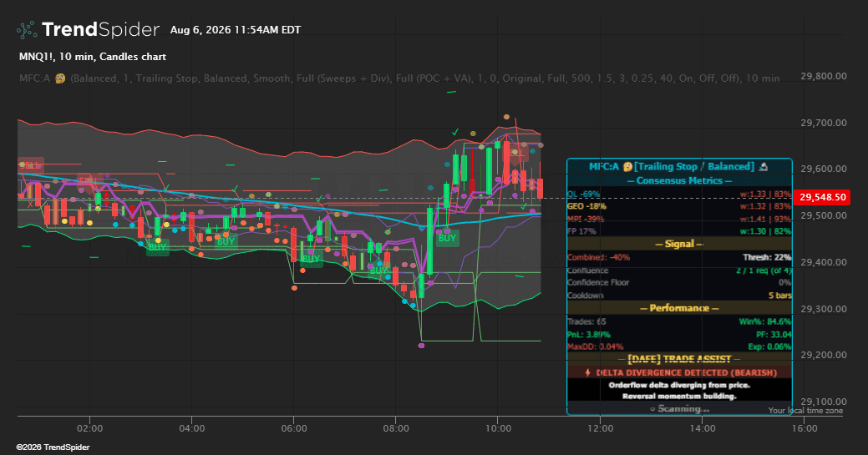The image size is (868, 455).
Task: Click the 12:00 time axis label
Action: pyautogui.click(x=600, y=428)
